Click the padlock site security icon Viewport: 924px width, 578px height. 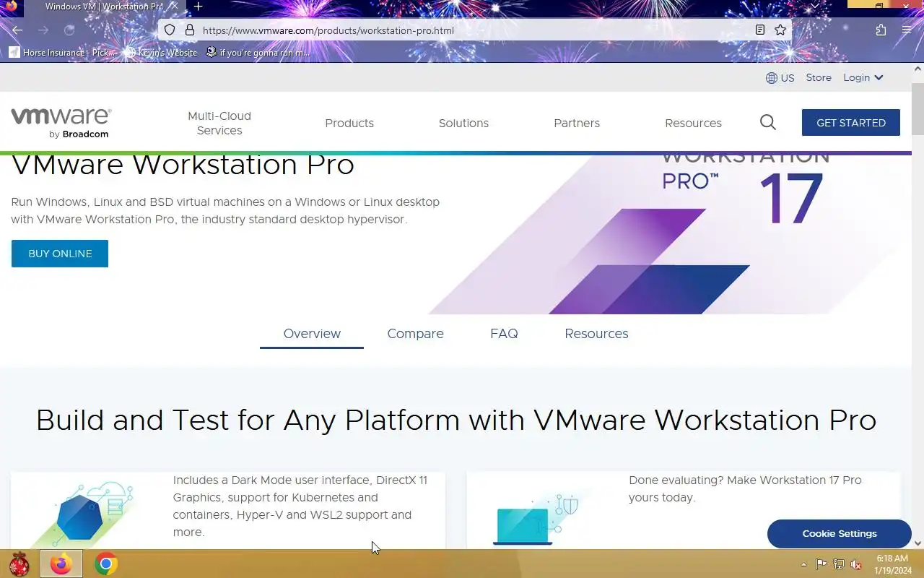[190, 30]
